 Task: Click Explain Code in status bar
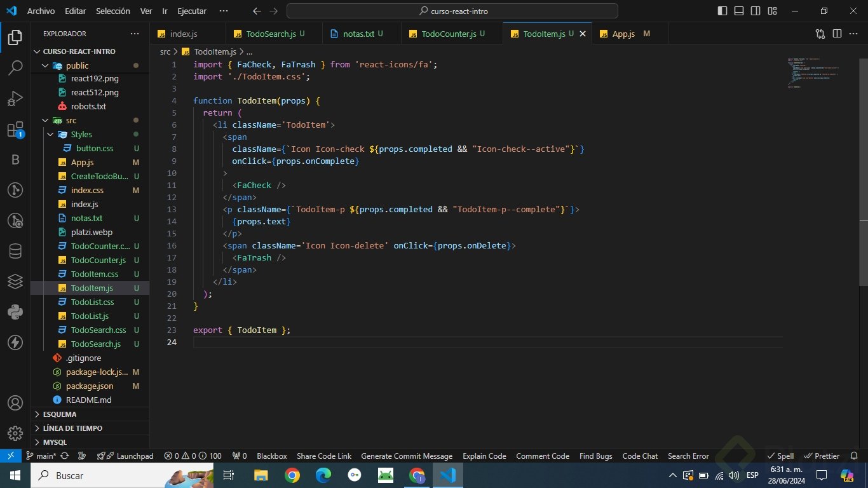click(484, 456)
